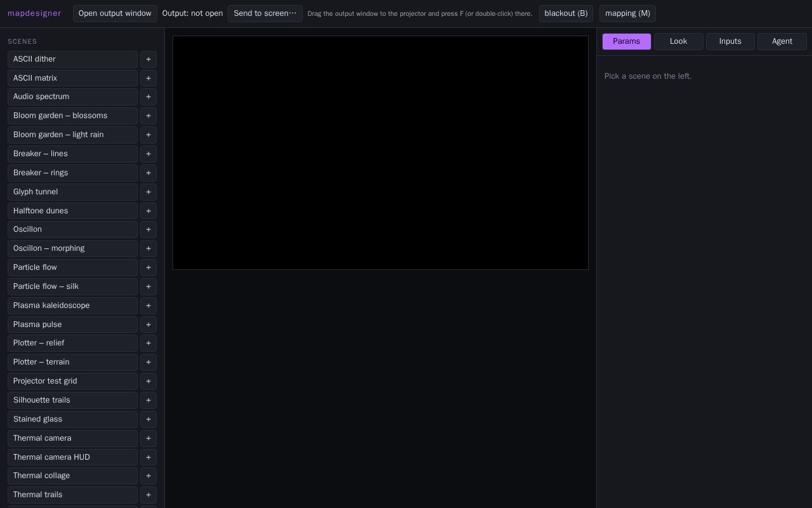Select the Silhouette trails scene
Screen dimensions: 812x508
(72, 400)
